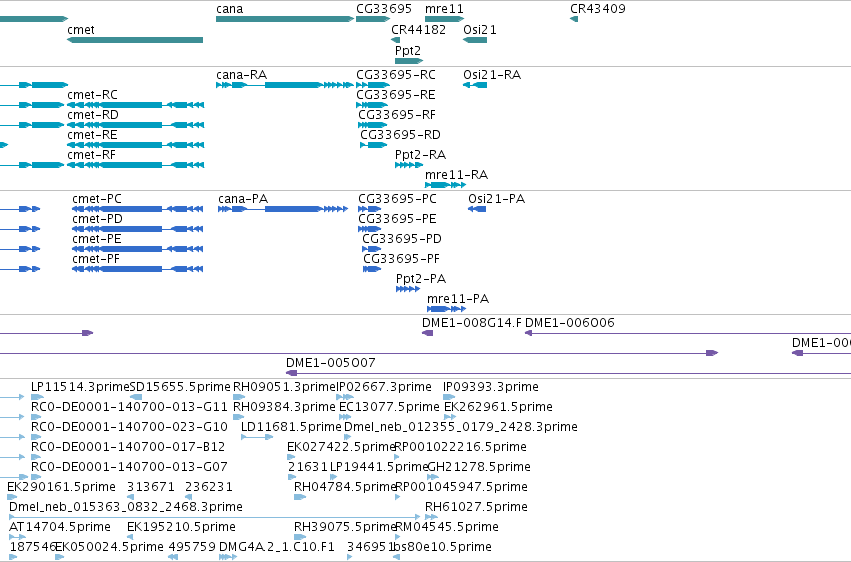Click protein CG33695-PC
The height and width of the screenshot is (562, 851).
370,209
